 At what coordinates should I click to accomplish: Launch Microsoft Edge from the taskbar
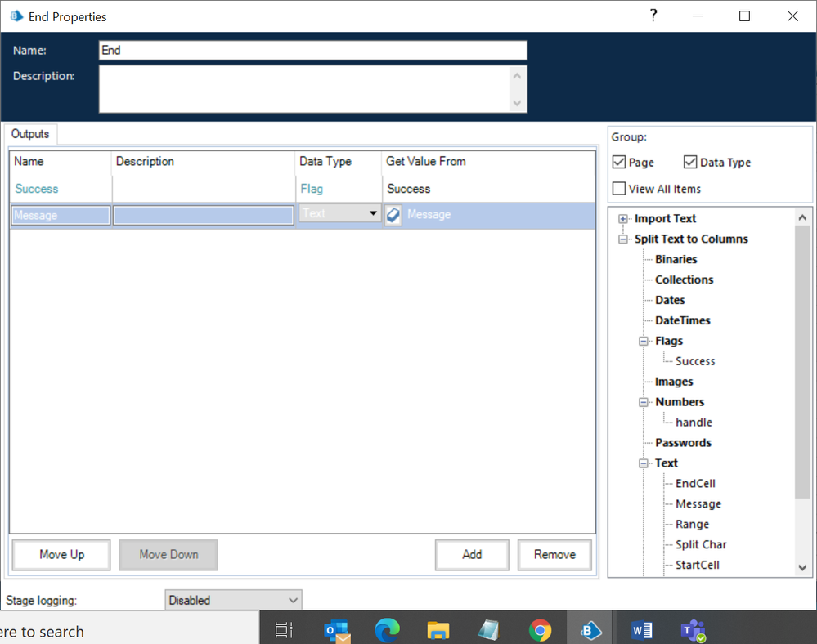coord(387,630)
